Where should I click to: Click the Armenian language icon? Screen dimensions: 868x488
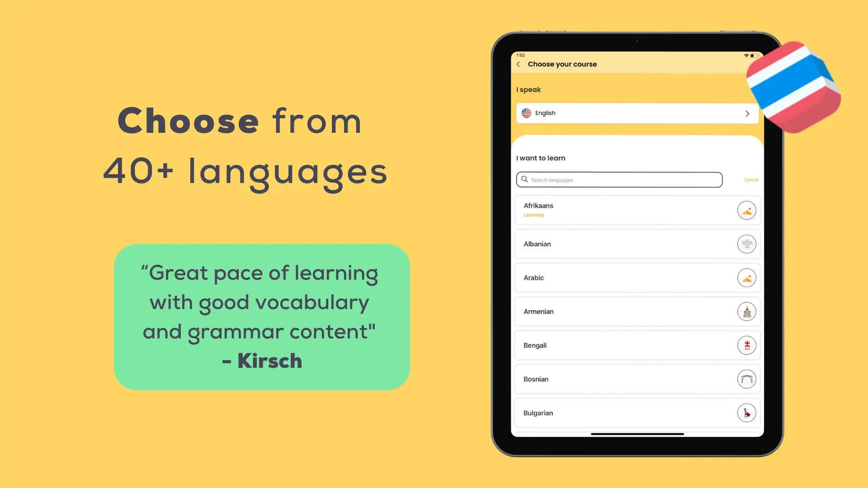746,311
